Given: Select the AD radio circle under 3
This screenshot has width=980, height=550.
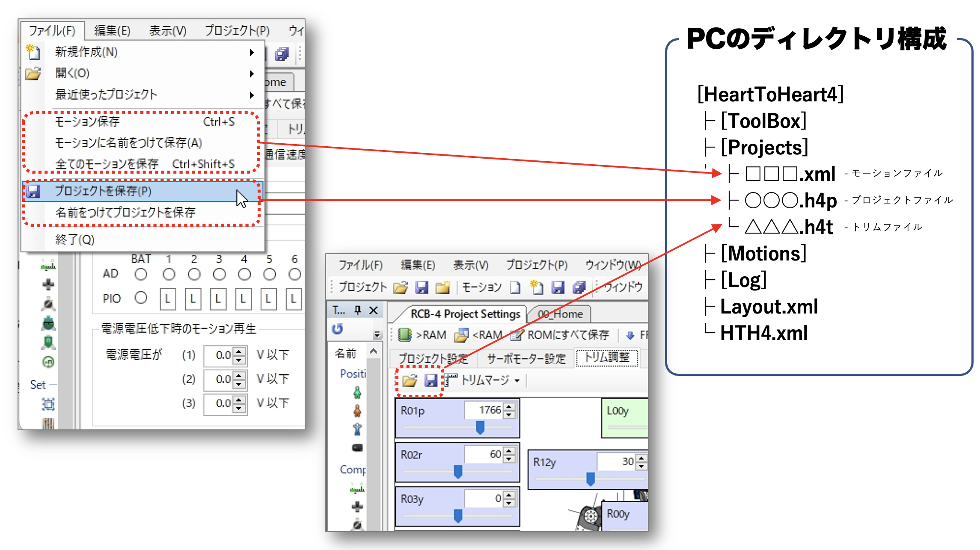Looking at the screenshot, I should click(x=219, y=274).
